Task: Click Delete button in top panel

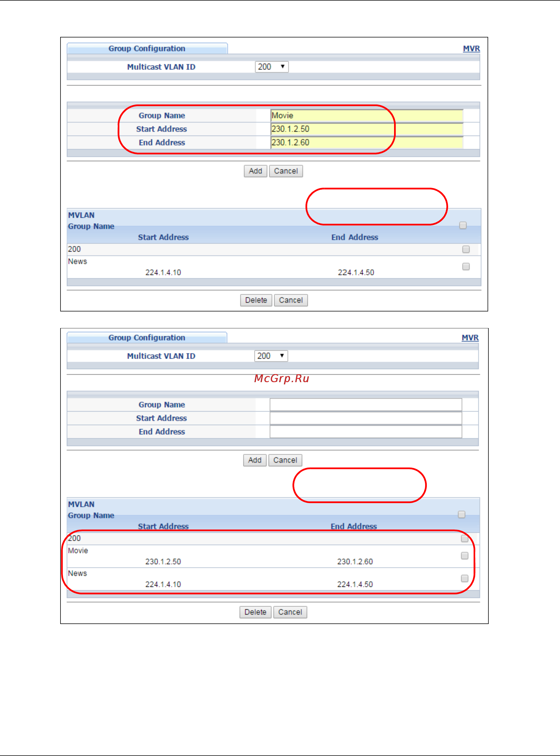Action: (256, 300)
